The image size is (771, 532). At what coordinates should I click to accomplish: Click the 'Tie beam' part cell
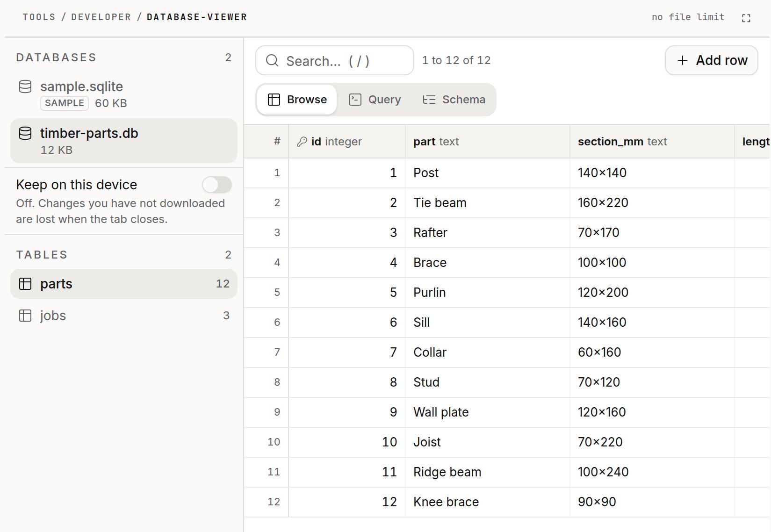tap(488, 203)
